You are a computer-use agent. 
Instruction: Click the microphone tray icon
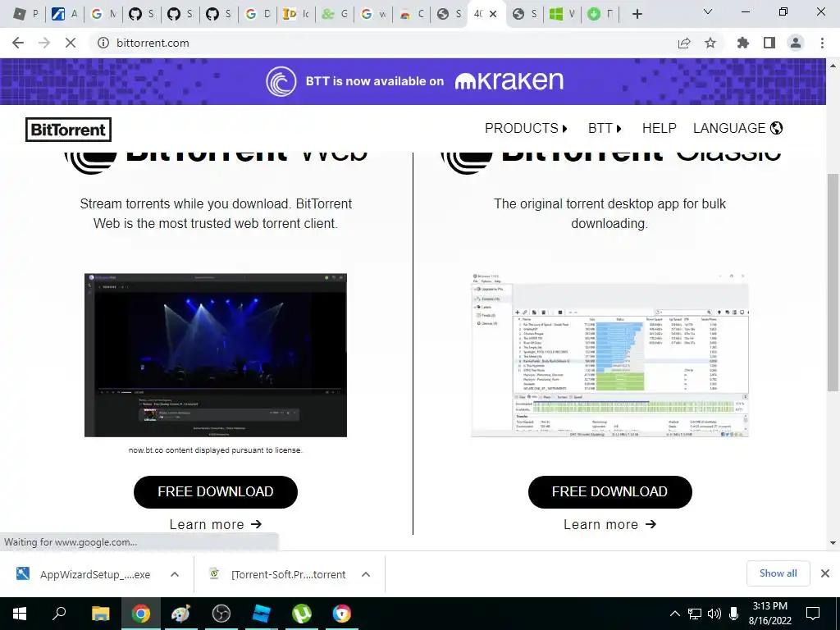coord(734,614)
